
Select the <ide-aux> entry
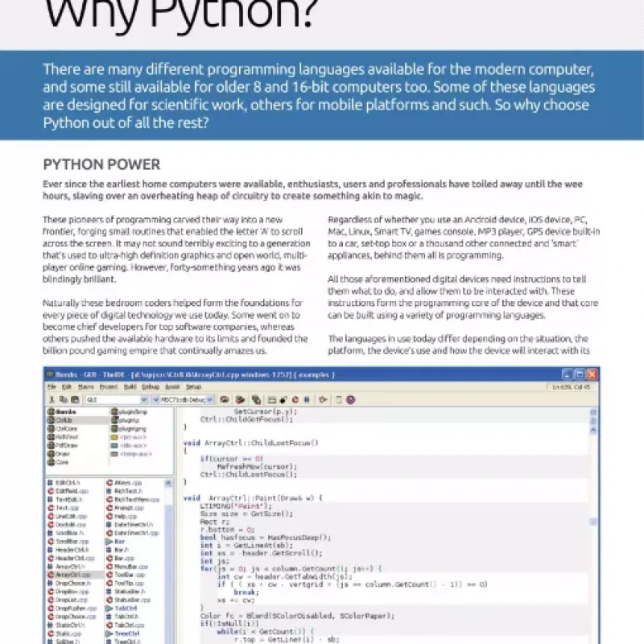click(129, 445)
